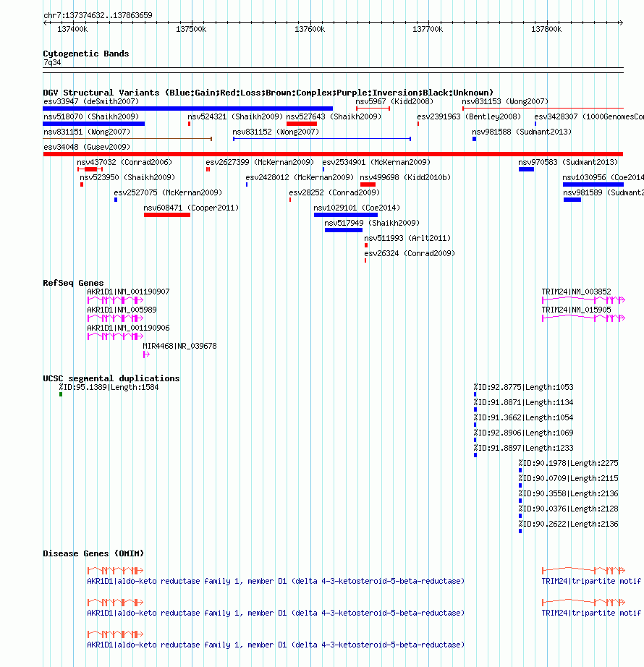Select segmental duplication %ID:91.8897|Length:1233
Viewport: 644px width, 667px height.
(x=524, y=449)
